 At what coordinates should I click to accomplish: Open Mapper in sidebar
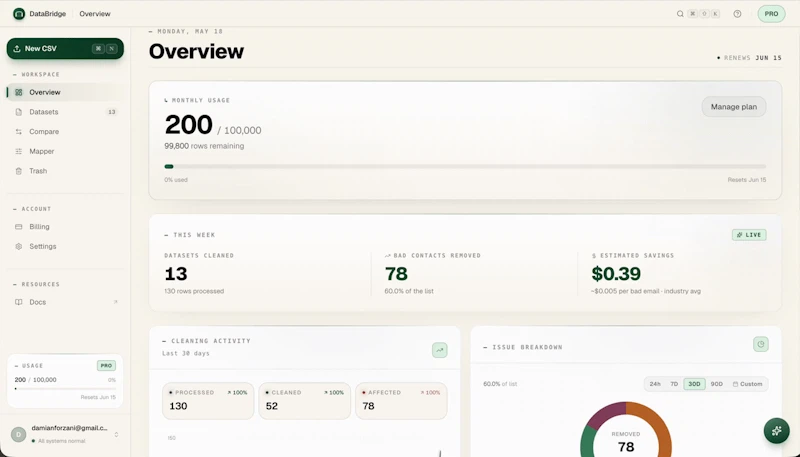[65, 151]
